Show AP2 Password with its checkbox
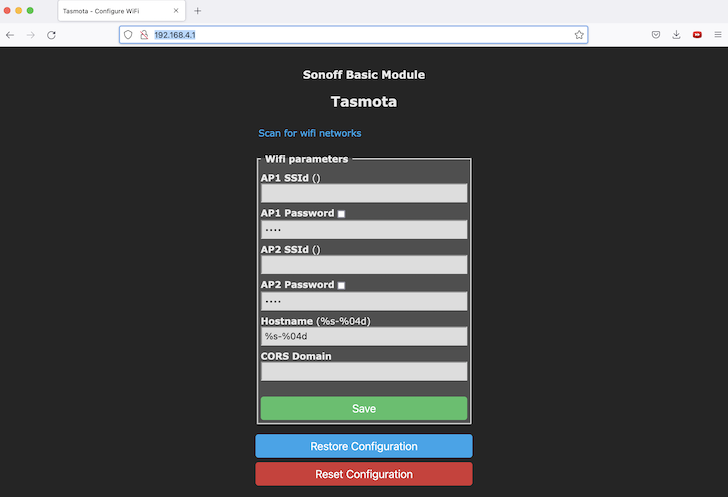Image resolution: width=728 pixels, height=497 pixels. point(341,285)
